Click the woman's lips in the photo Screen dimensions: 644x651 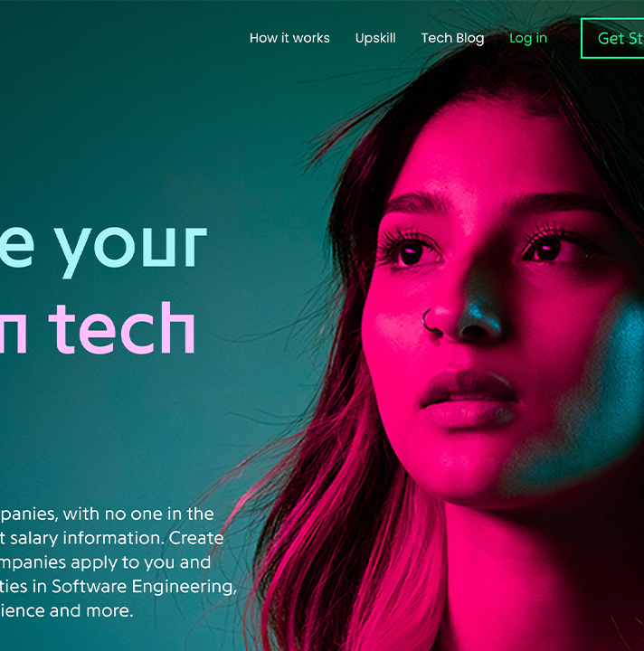469,400
